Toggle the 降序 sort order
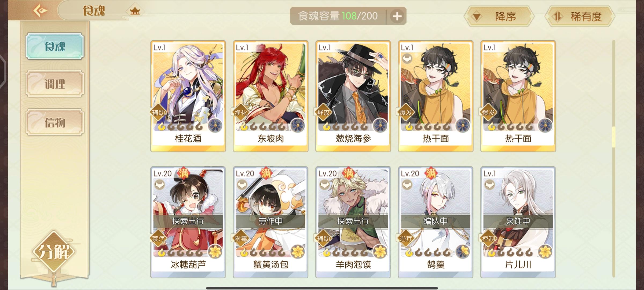Image resolution: width=644 pixels, height=290 pixels. coord(499,17)
